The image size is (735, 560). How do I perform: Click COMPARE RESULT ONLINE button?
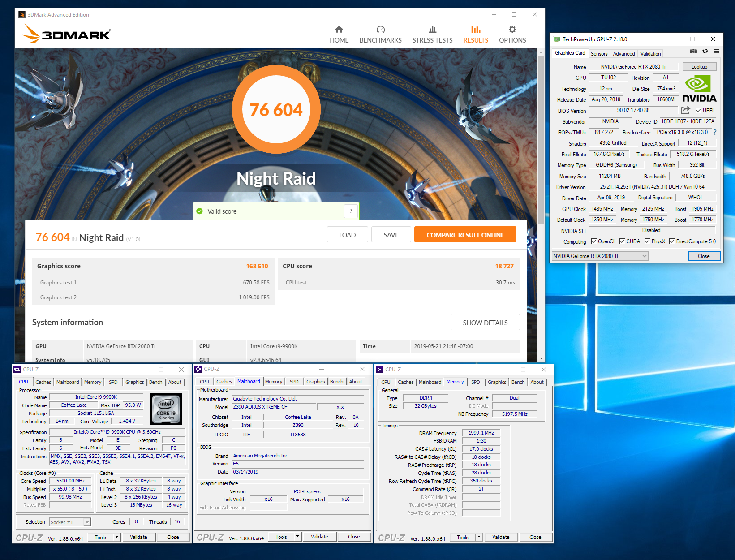click(x=465, y=234)
